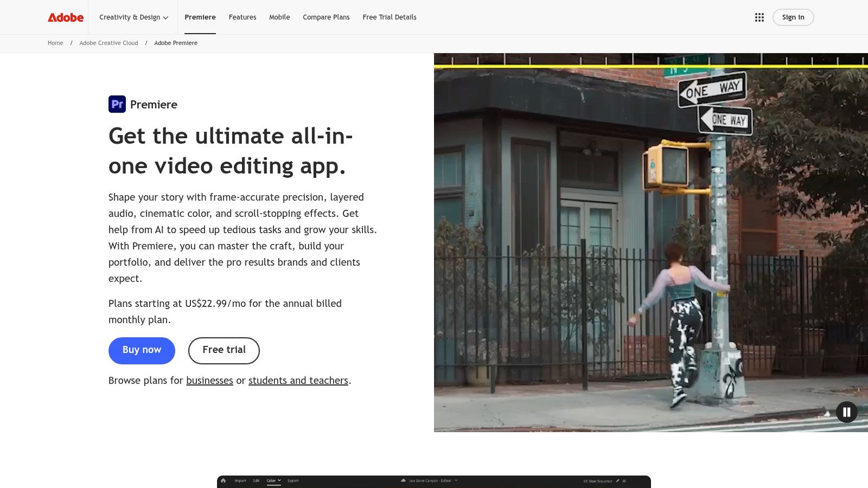Click the cloud icon before Jaw Bone Canyon
Screen dimensions: 868x488
(403, 480)
